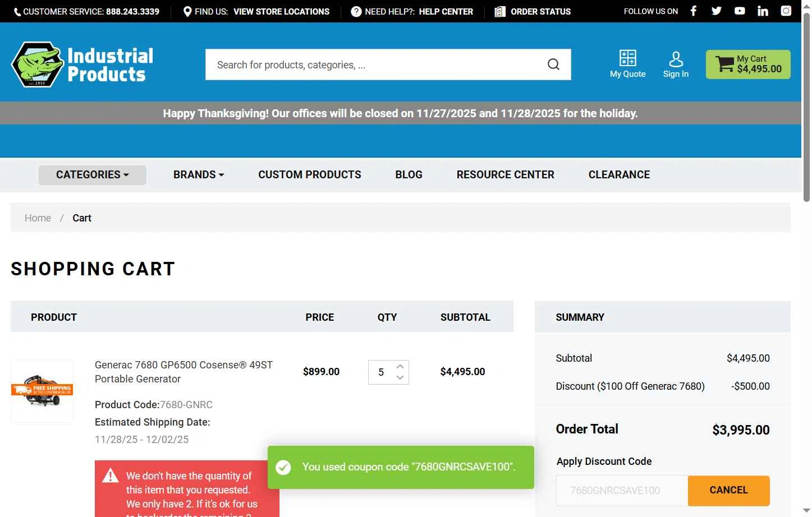812x517 pixels.
Task: Click the Help Center link
Action: pos(446,11)
